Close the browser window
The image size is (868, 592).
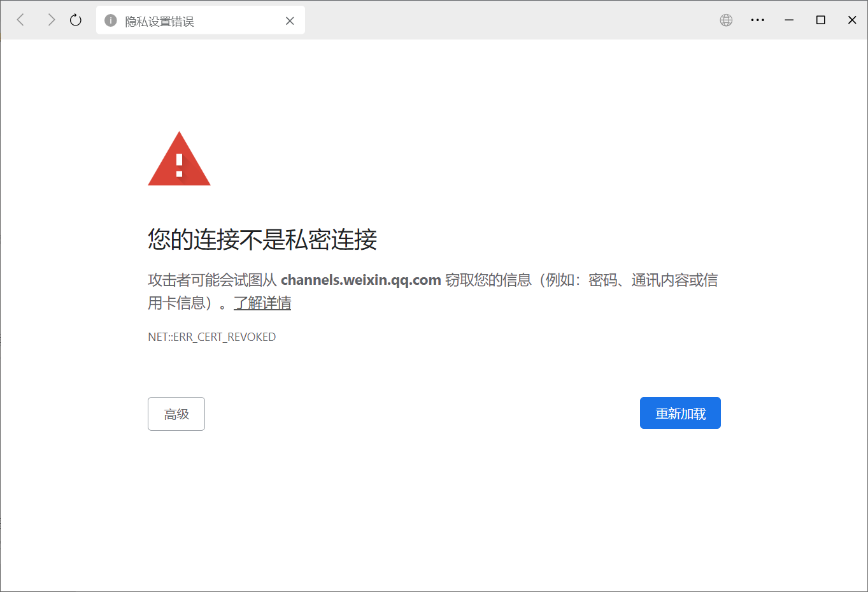pyautogui.click(x=852, y=20)
